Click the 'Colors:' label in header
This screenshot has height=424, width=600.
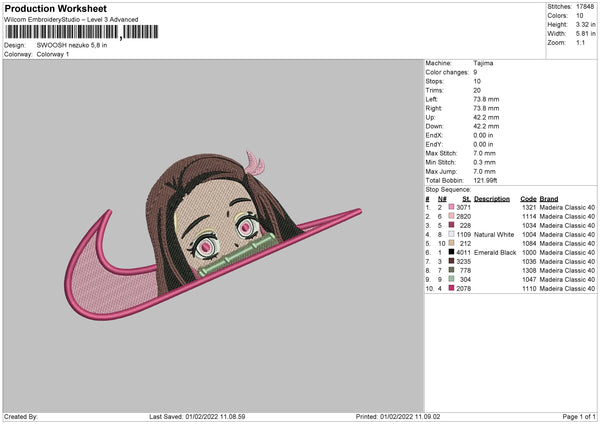point(558,16)
